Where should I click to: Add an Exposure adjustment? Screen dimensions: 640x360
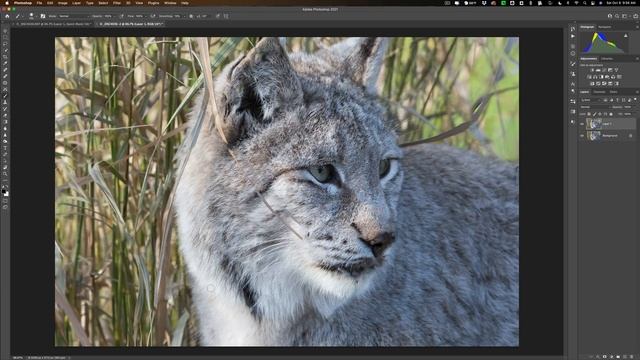point(610,70)
